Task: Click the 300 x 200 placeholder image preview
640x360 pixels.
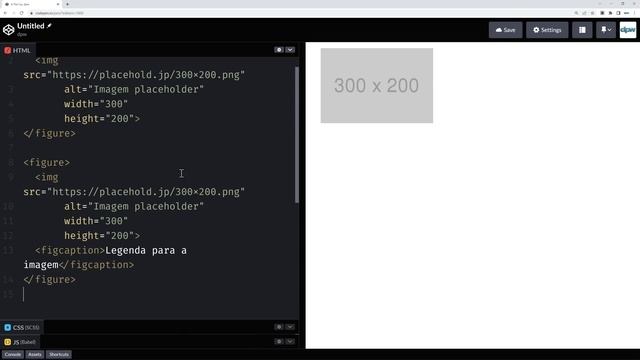Action: coord(377,85)
